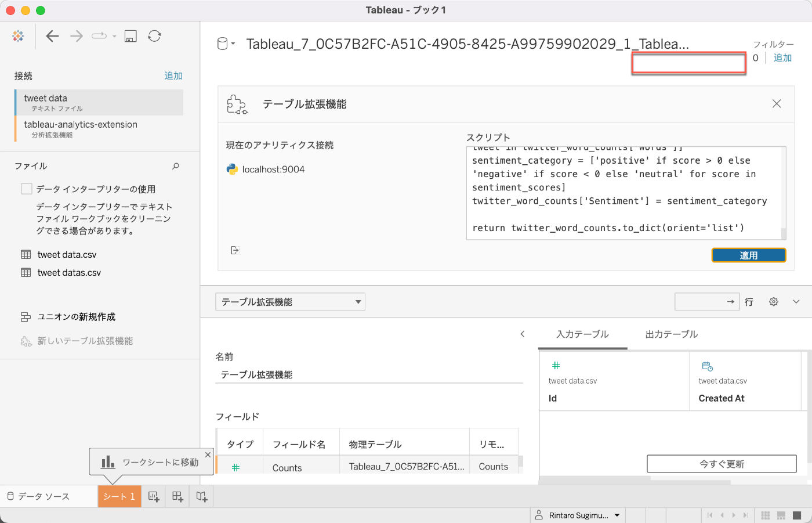Click bar chart icon in ワークシートに移動 tooltip
This screenshot has height=523, width=812.
tap(108, 462)
